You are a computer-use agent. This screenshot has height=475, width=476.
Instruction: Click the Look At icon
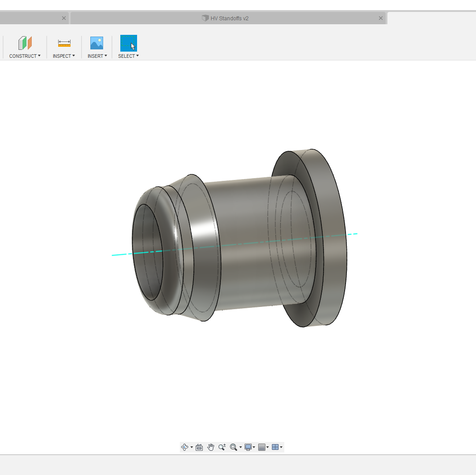[x=199, y=447]
